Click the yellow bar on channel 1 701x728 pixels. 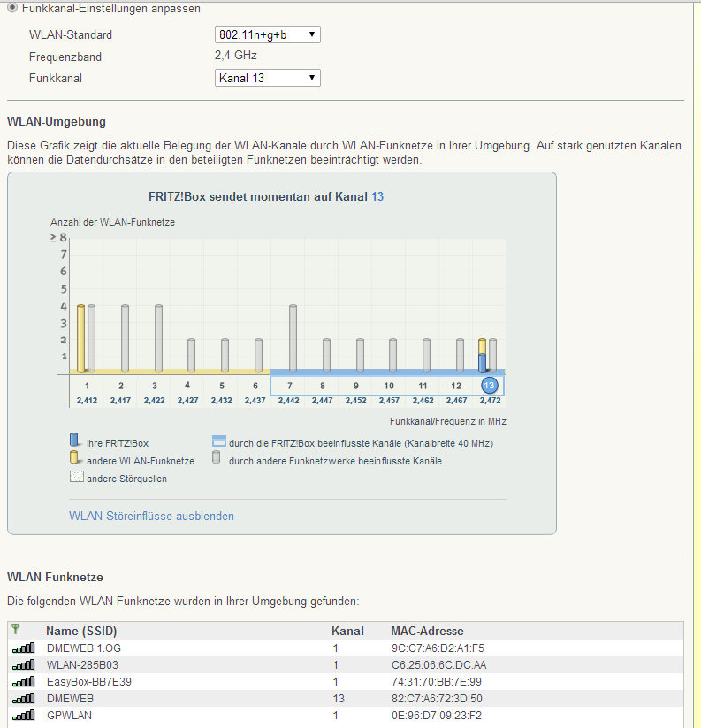pyautogui.click(x=80, y=338)
